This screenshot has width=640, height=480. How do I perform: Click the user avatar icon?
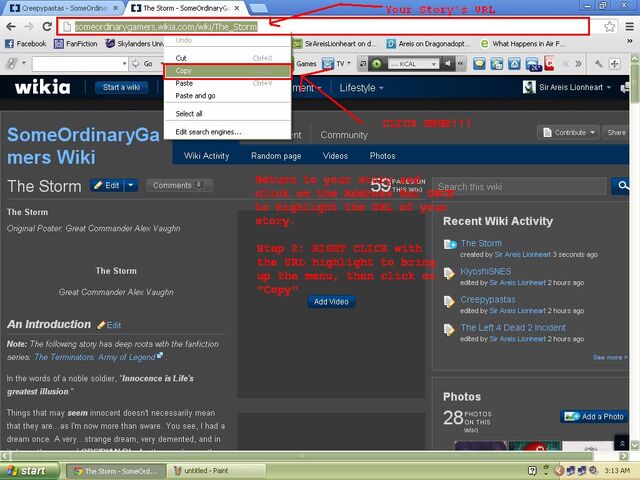tap(529, 87)
